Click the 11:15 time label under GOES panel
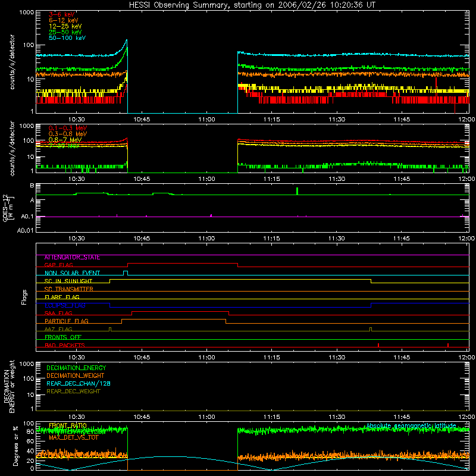Screen dimensions: 476x476 tap(272, 239)
